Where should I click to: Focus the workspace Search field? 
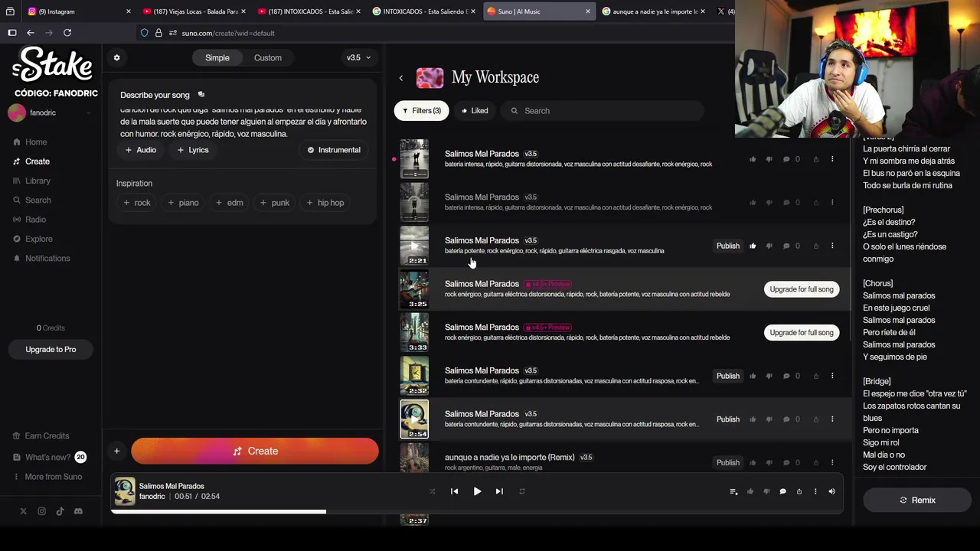[603, 111]
